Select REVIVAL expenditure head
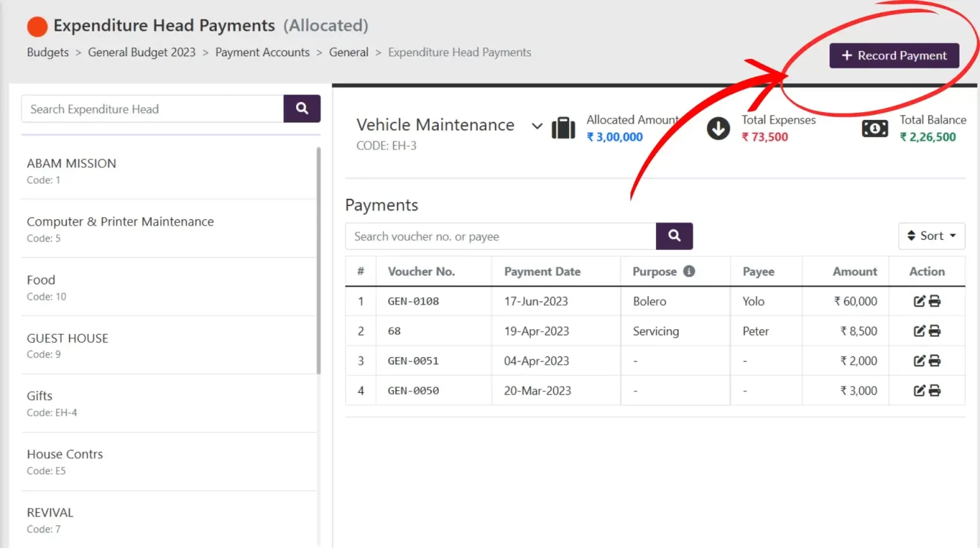Image resolution: width=980 pixels, height=551 pixels. coord(169,520)
